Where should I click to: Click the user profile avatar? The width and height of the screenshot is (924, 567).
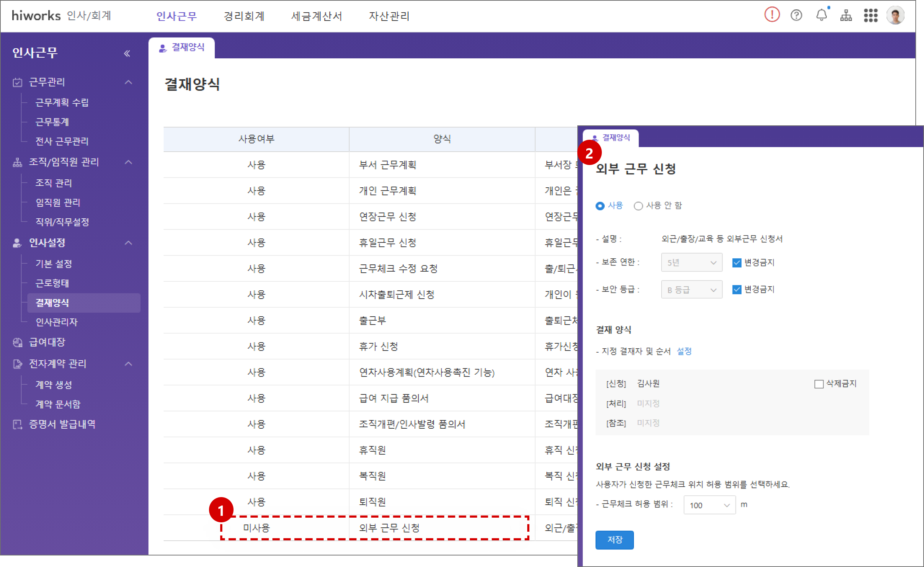[x=895, y=15]
